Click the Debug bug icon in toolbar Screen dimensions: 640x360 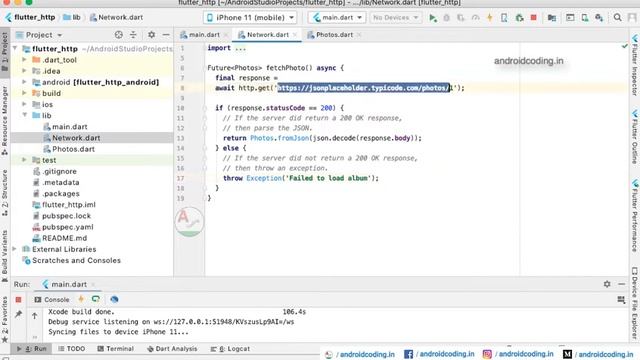click(447, 18)
